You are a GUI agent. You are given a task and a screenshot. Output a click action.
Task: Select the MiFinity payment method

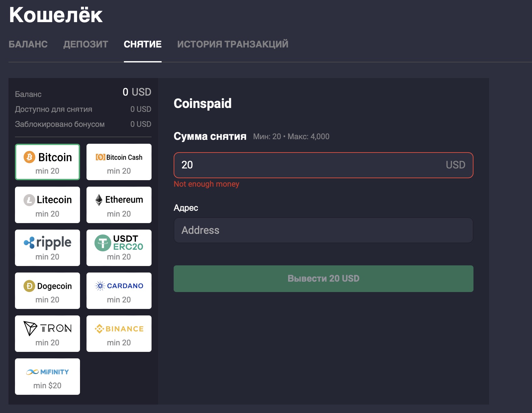coord(47,377)
